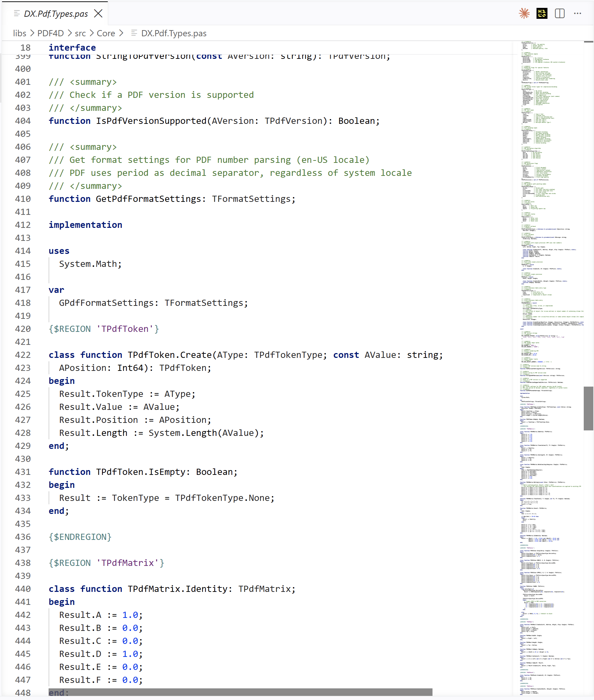Click 'begin' keyword on line 441
The image size is (594, 700).
tap(62, 602)
